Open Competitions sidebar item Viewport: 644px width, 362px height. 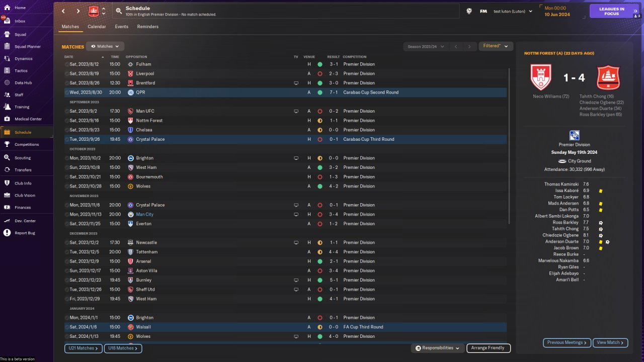tap(26, 144)
